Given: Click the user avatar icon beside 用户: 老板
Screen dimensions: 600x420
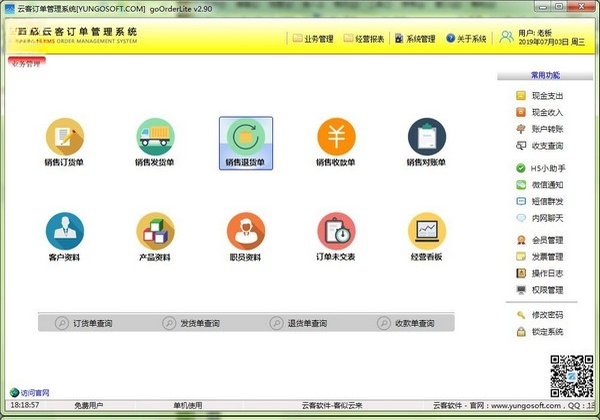Looking at the screenshot, I should pos(506,37).
